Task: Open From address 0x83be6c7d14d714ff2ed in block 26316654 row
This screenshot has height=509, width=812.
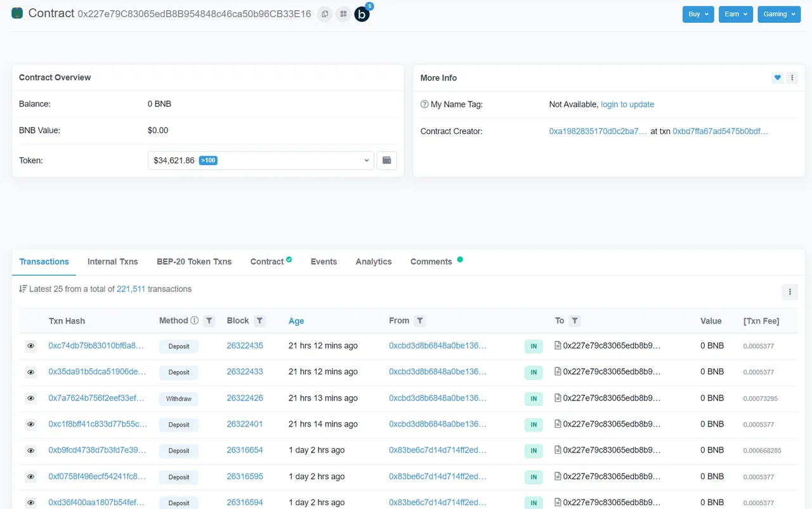Action: point(438,450)
